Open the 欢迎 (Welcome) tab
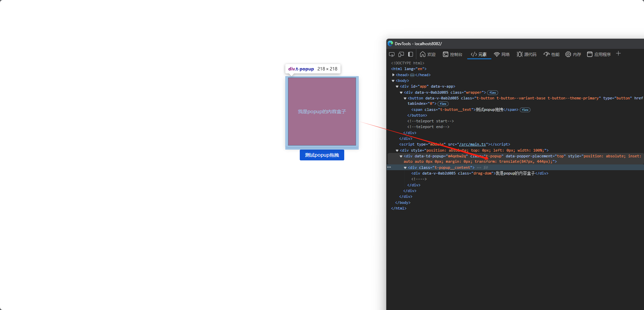 [x=428, y=54]
